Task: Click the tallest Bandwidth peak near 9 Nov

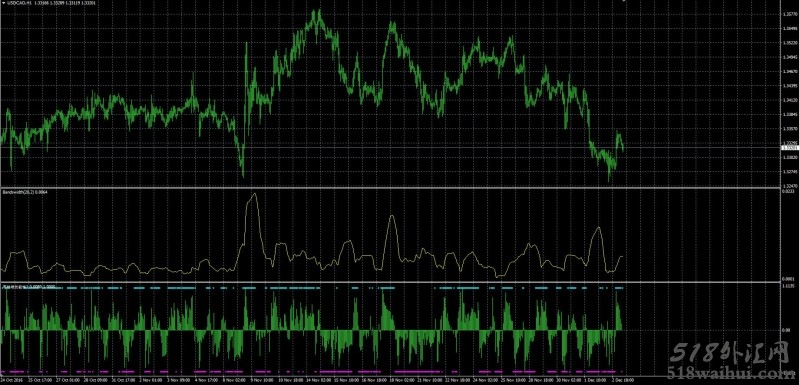Action: coord(254,195)
